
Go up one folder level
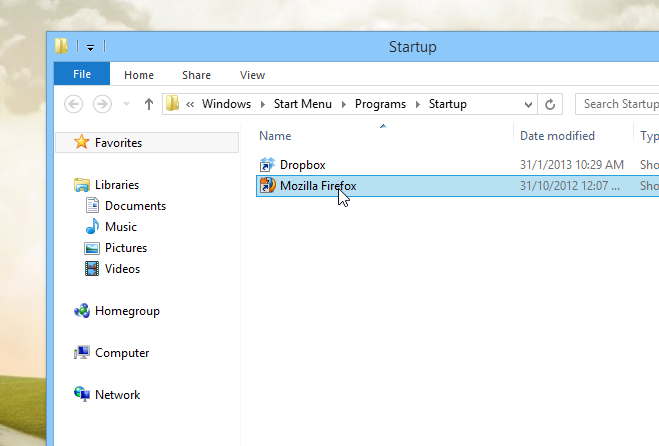[x=148, y=104]
